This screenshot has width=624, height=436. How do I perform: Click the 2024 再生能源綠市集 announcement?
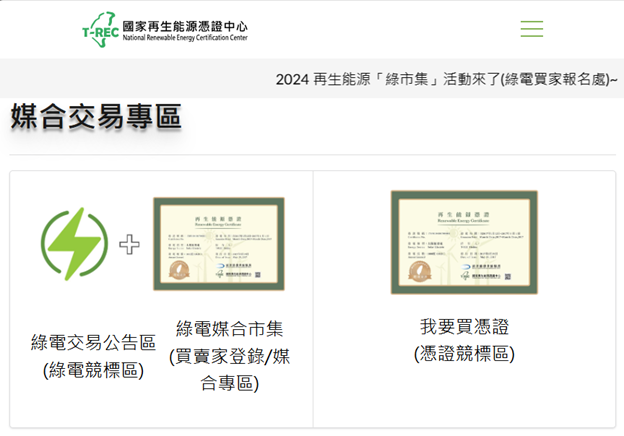446,79
